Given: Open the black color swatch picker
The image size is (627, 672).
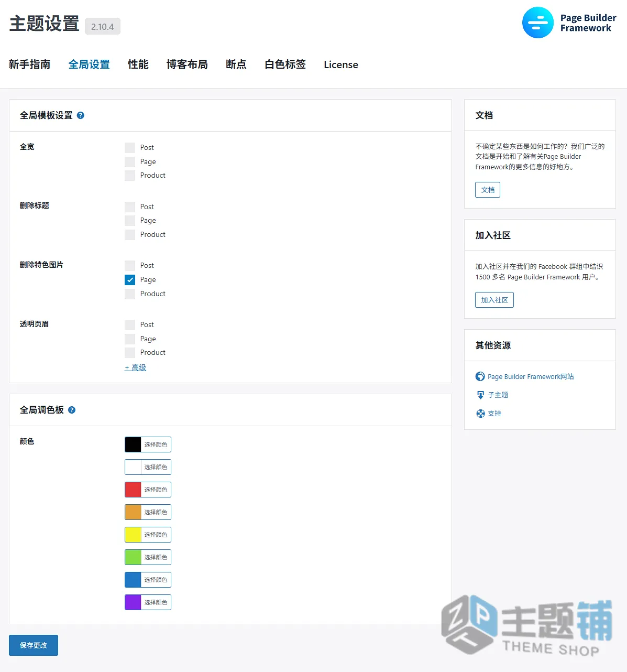Looking at the screenshot, I should [x=148, y=445].
